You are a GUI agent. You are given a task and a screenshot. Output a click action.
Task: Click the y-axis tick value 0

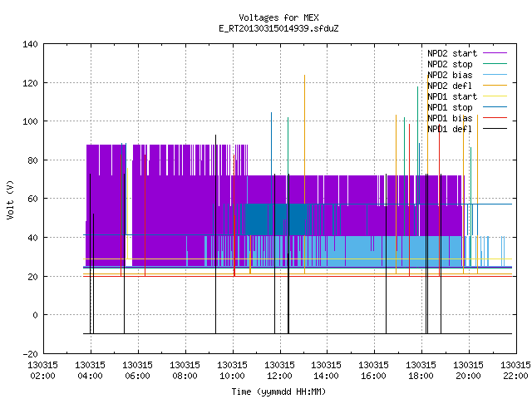point(35,315)
